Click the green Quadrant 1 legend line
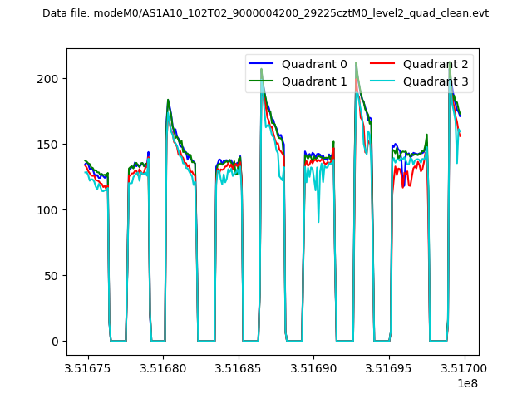 pyautogui.click(x=262, y=81)
